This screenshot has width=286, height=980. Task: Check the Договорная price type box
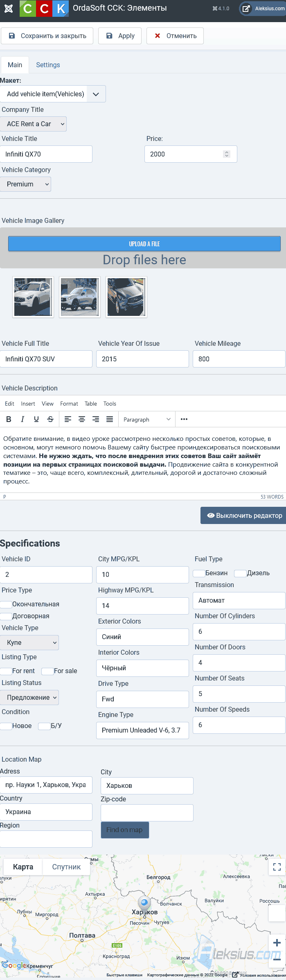point(6,616)
